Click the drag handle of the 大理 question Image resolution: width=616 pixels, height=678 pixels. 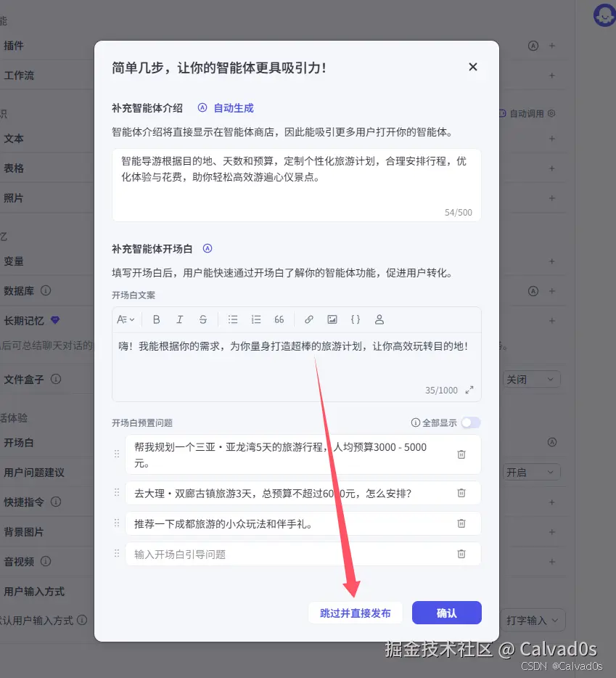tap(117, 492)
